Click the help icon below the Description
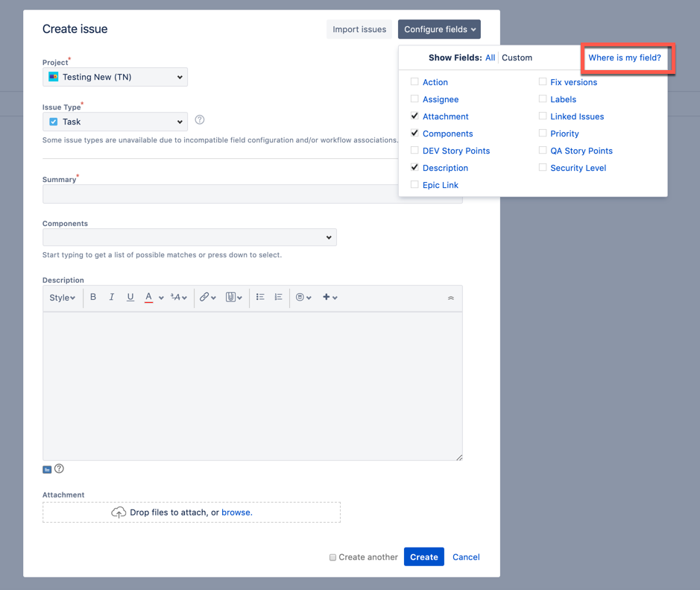700x590 pixels. pyautogui.click(x=59, y=468)
